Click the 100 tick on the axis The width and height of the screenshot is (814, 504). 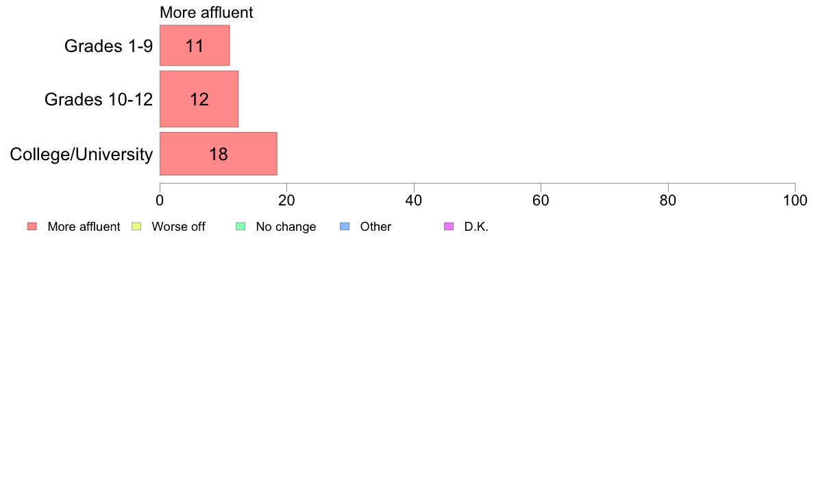pos(795,201)
